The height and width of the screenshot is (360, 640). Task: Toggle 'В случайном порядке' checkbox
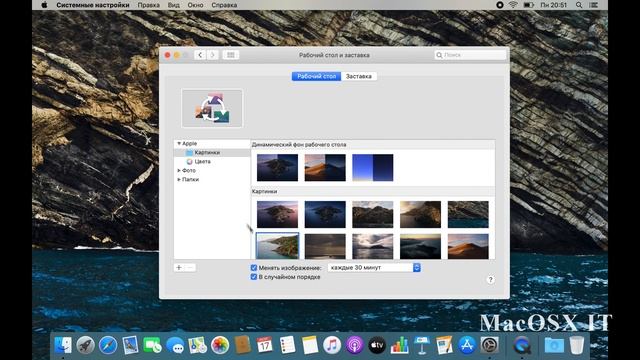(254, 277)
